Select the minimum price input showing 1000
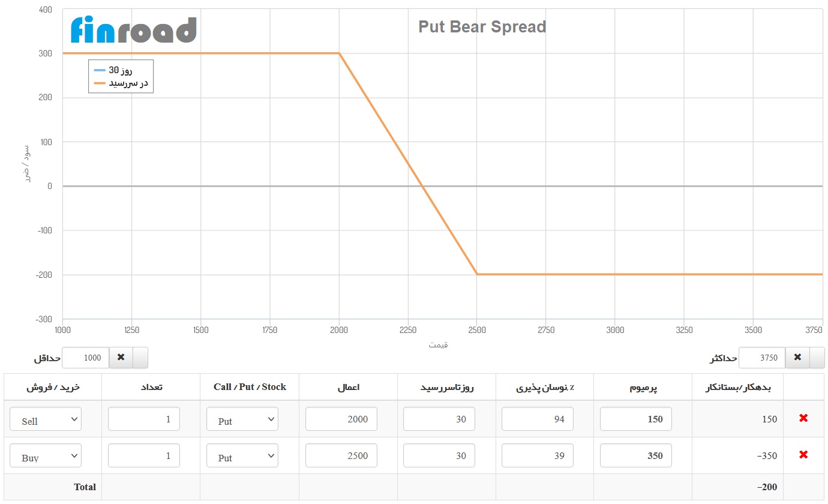The width and height of the screenshot is (828, 504). click(x=85, y=358)
